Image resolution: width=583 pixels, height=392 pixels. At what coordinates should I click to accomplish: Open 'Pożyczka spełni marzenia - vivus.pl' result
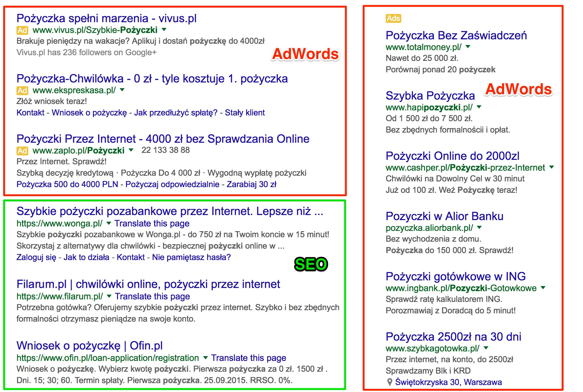(x=107, y=18)
